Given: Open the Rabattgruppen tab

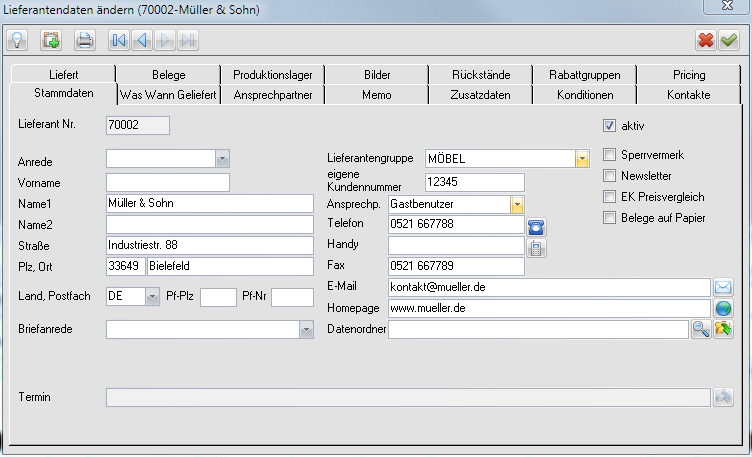Looking at the screenshot, I should pyautogui.click(x=585, y=75).
